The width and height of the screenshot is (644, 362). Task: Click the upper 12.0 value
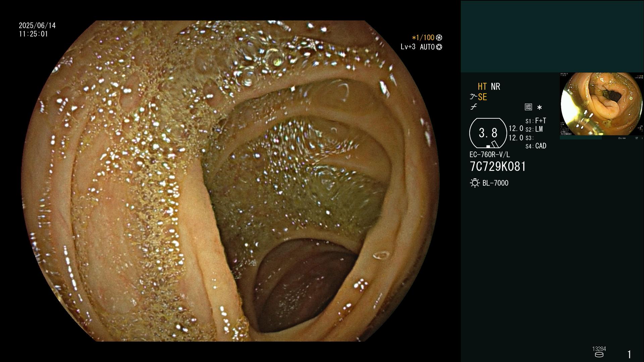coord(516,128)
